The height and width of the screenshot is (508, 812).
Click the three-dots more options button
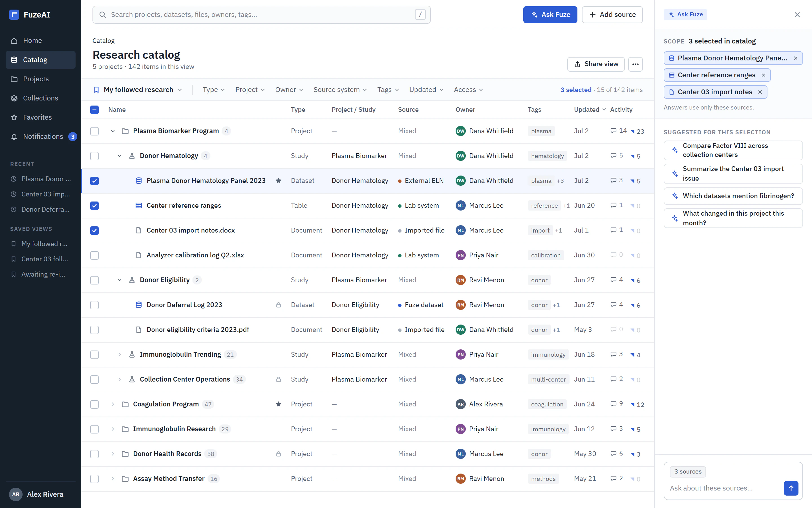pyautogui.click(x=635, y=64)
